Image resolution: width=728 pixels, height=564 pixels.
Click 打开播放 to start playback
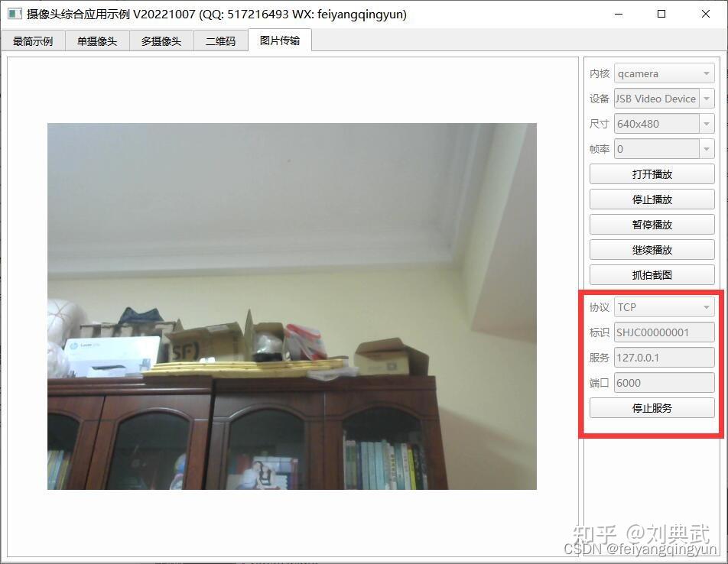point(652,173)
